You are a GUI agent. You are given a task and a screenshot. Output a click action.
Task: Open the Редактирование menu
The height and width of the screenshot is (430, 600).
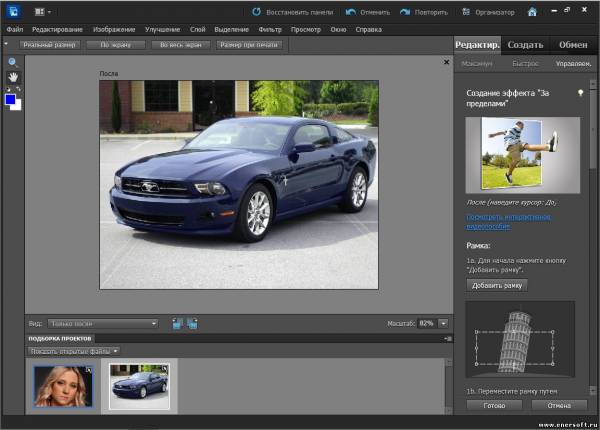click(57, 29)
